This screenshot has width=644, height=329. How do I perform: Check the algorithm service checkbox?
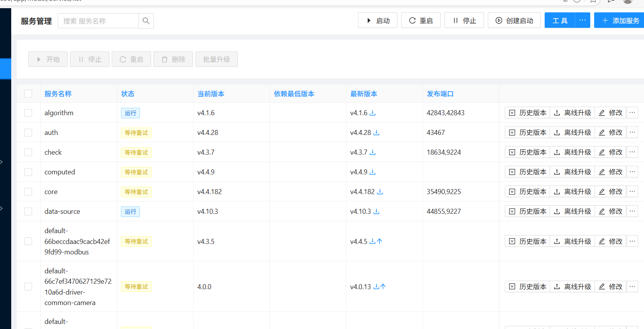28,113
